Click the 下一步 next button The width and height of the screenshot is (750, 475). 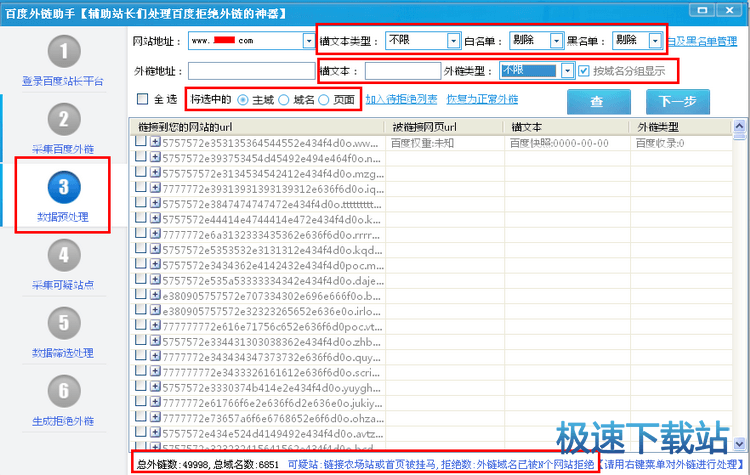pos(677,101)
